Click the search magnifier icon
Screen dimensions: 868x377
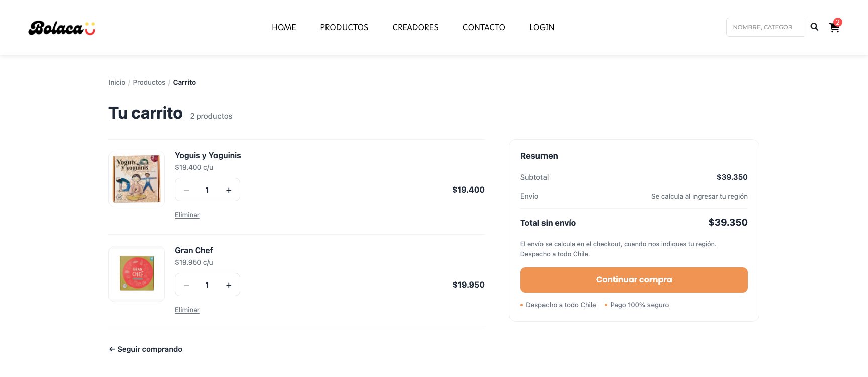click(814, 27)
